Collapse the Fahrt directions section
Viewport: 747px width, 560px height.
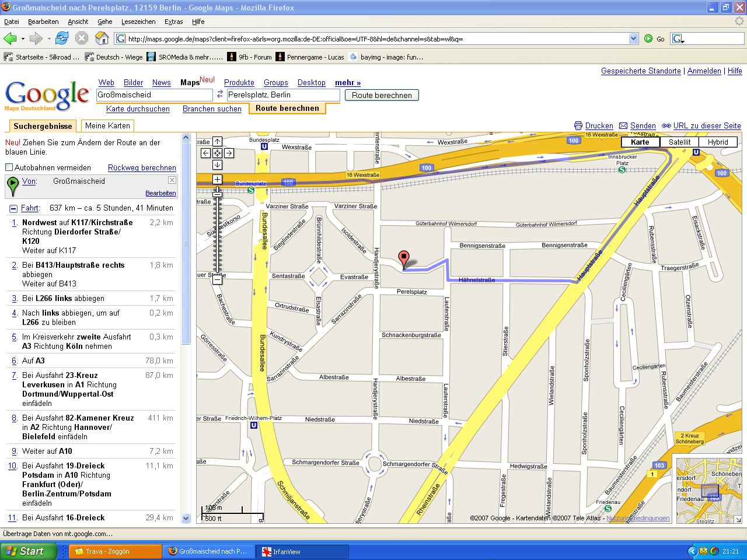coord(13,208)
